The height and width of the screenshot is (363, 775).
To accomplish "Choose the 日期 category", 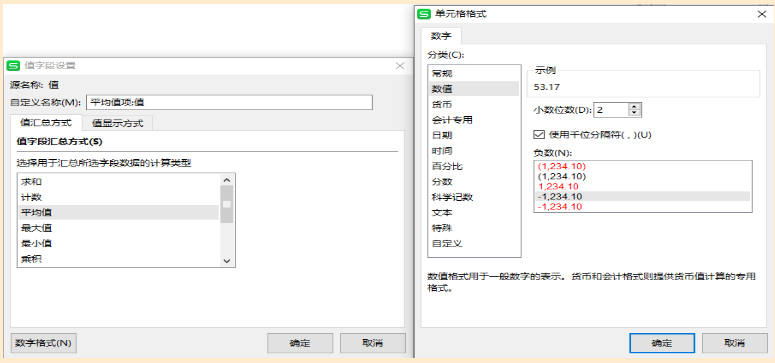I will pyautogui.click(x=474, y=135).
